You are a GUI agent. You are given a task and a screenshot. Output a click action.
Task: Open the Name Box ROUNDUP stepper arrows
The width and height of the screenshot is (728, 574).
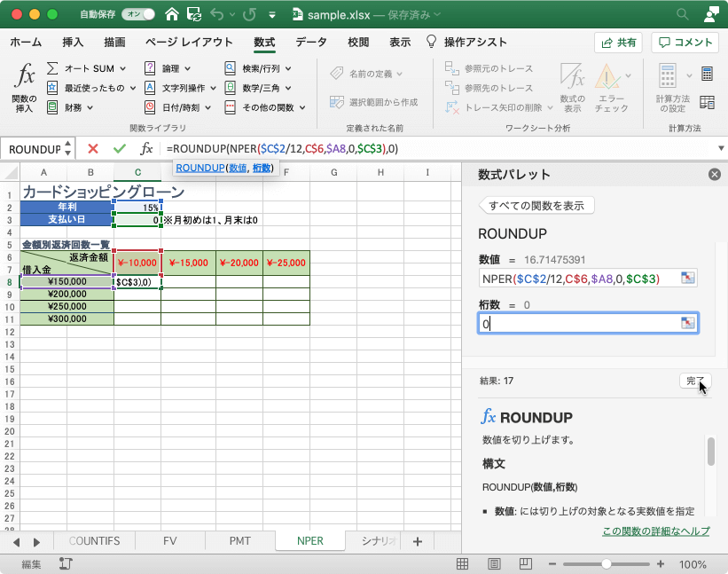tap(68, 149)
